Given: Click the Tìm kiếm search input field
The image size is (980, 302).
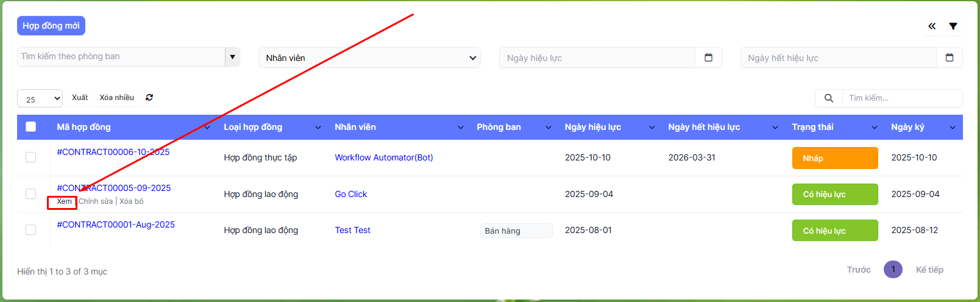Looking at the screenshot, I should pos(901,98).
